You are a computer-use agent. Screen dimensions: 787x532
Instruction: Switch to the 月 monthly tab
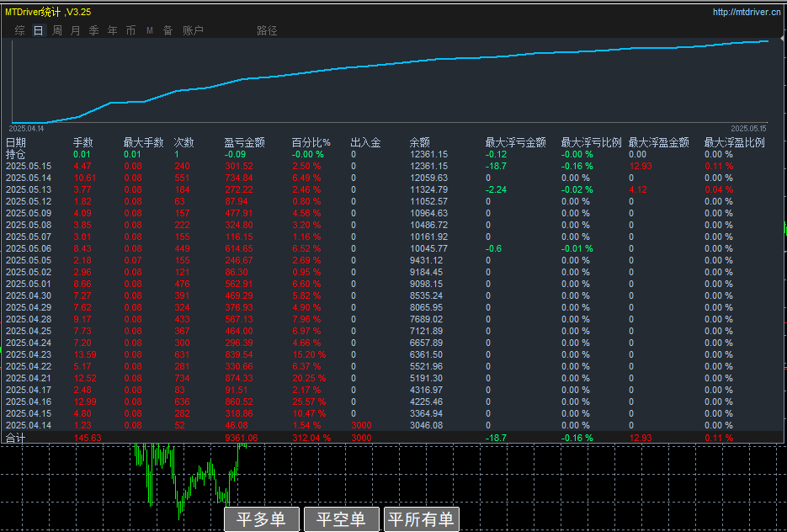pos(76,30)
